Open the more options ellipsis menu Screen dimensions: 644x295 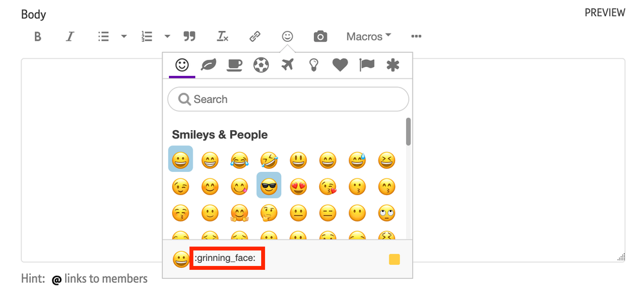pyautogui.click(x=416, y=37)
